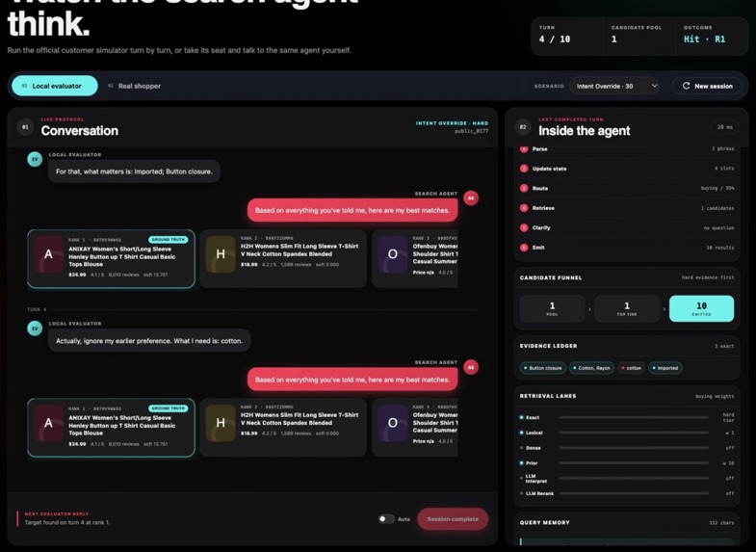The image size is (756, 552).
Task: Start a New session
Action: 707,86
